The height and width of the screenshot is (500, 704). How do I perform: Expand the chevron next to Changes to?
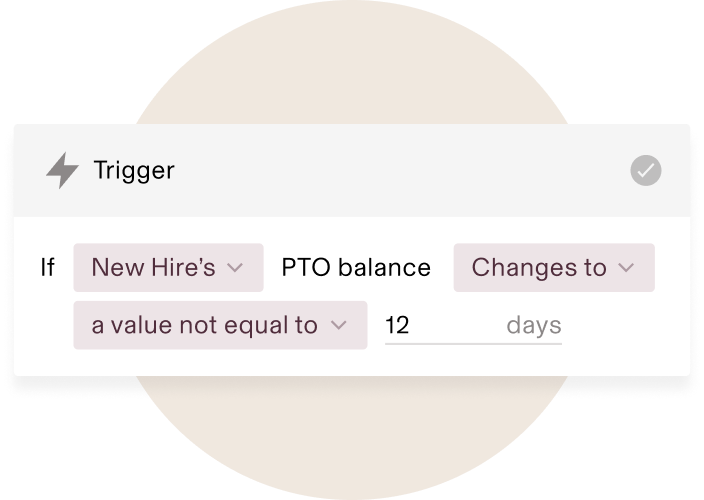pos(626,268)
